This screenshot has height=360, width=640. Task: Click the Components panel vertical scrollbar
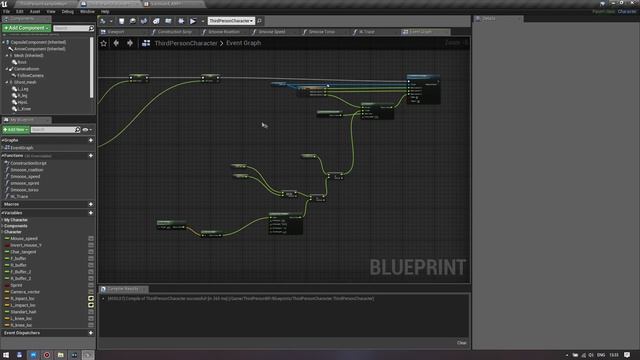92,68
